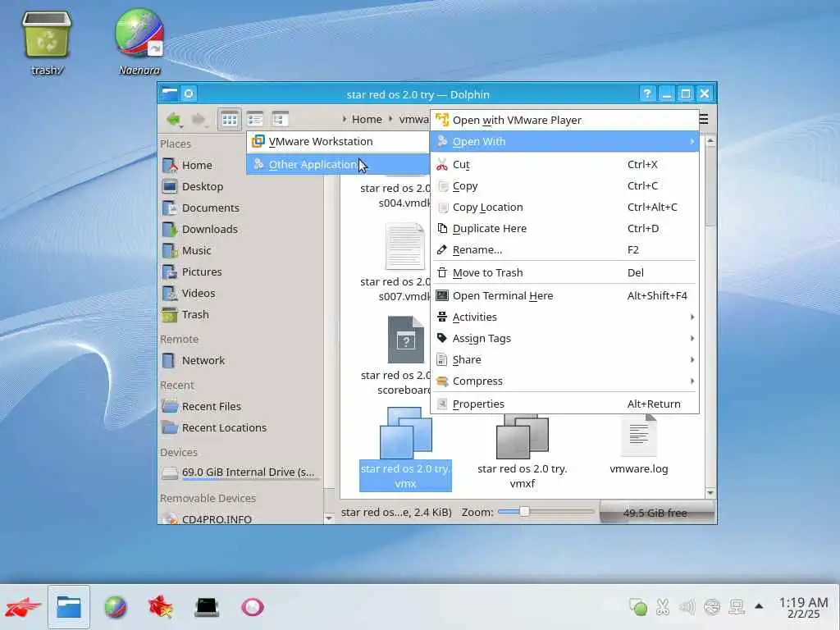Open the Red Star application launcher
The image size is (840, 630).
click(22, 607)
